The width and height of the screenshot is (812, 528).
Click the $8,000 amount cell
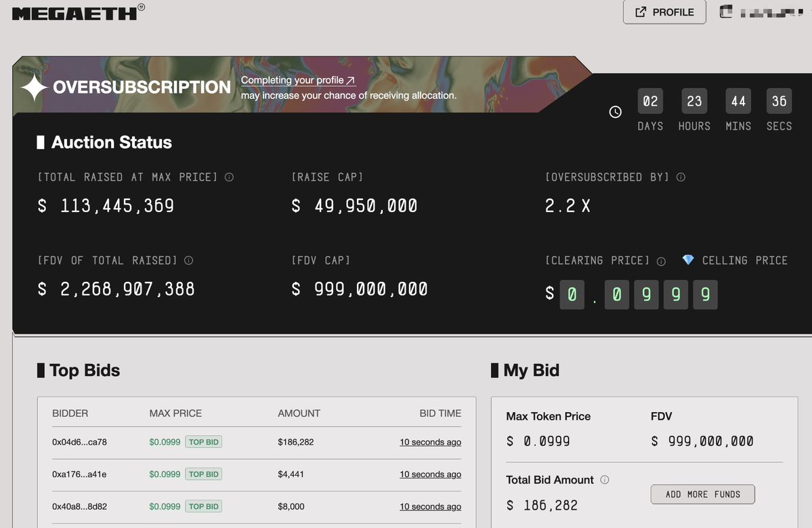click(291, 506)
